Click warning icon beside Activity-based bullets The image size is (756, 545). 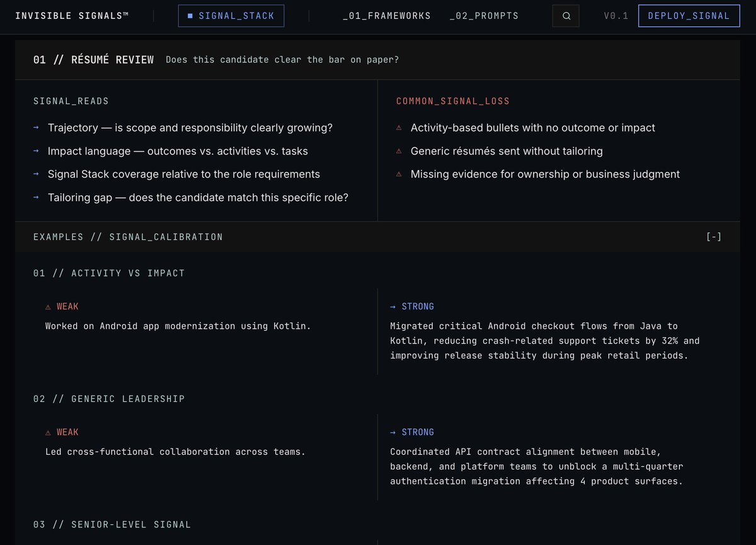pos(399,128)
